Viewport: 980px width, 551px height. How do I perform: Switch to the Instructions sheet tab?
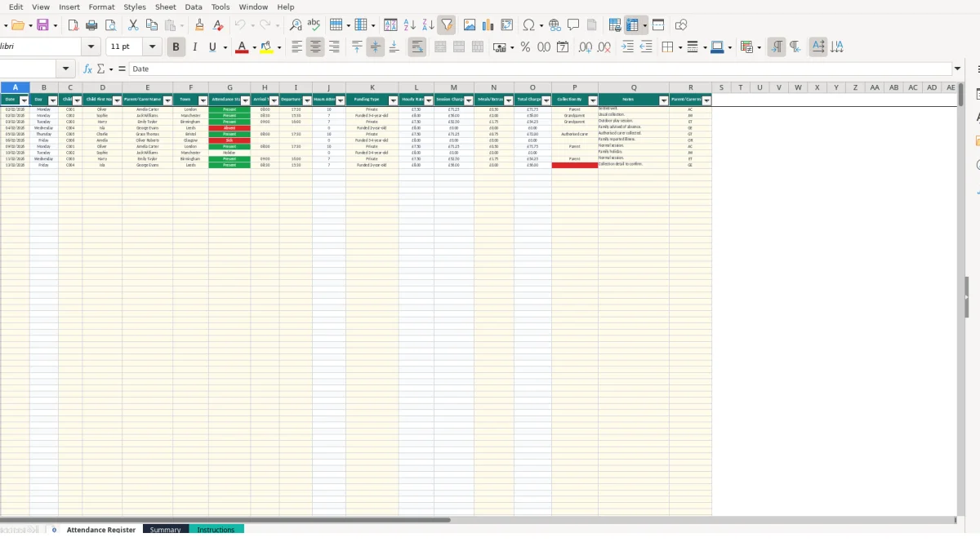click(216, 530)
